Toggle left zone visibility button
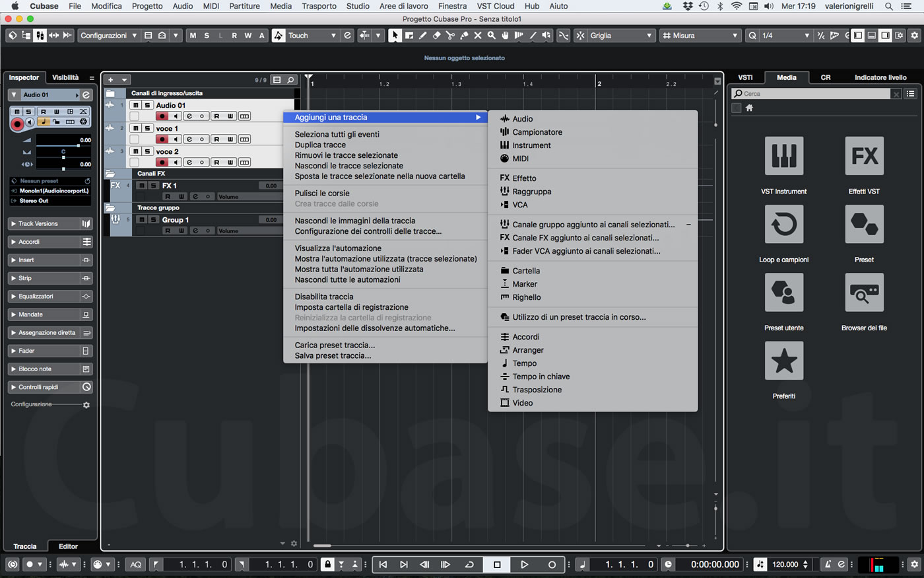924x578 pixels. 857,36
